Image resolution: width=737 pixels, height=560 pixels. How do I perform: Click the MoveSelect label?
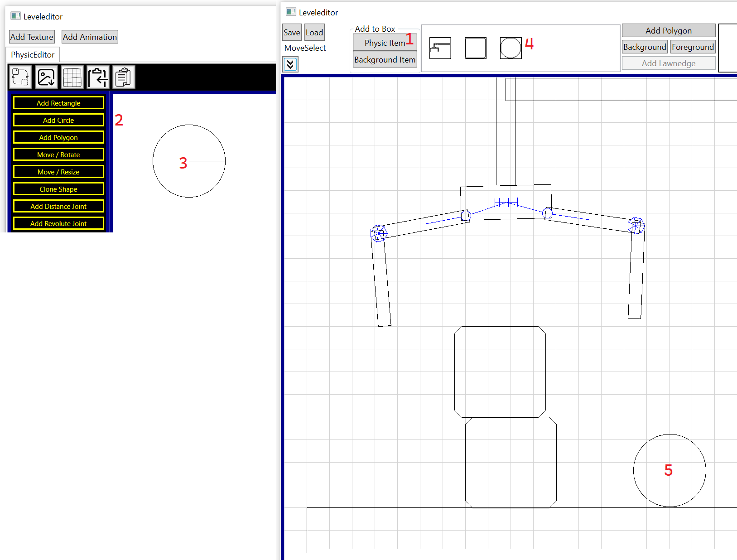coord(305,48)
